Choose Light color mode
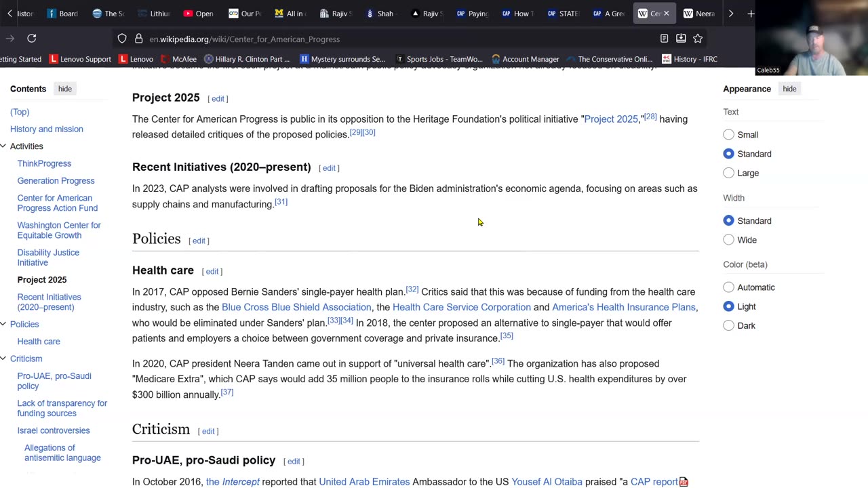Image resolution: width=868 pixels, height=488 pixels. (x=728, y=306)
